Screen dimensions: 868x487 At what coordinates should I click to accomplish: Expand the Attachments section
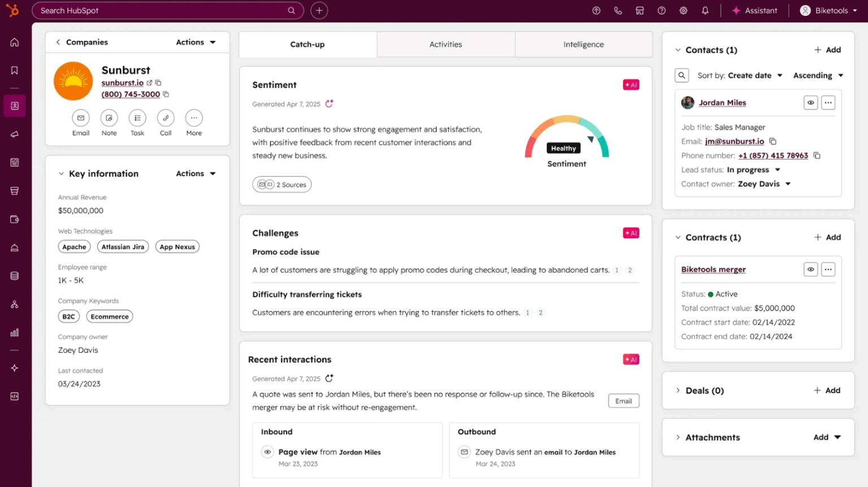click(x=678, y=437)
